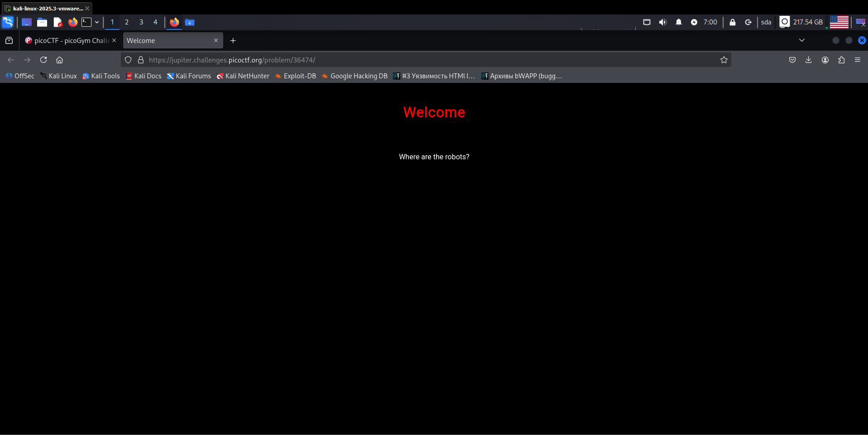
Task: Open a new browser tab
Action: 233,40
